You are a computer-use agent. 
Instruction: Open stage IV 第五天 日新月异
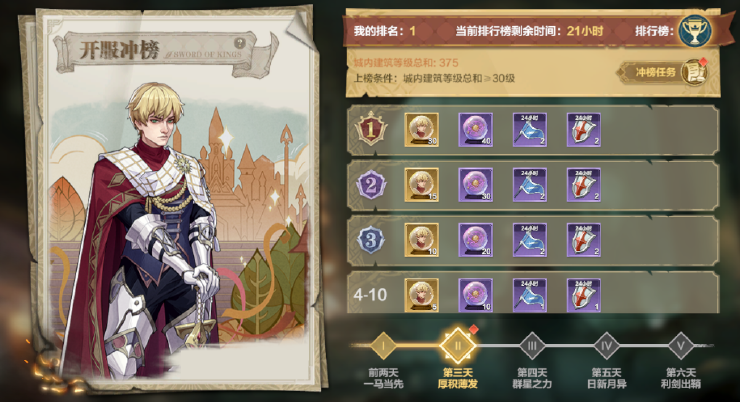pyautogui.click(x=606, y=346)
